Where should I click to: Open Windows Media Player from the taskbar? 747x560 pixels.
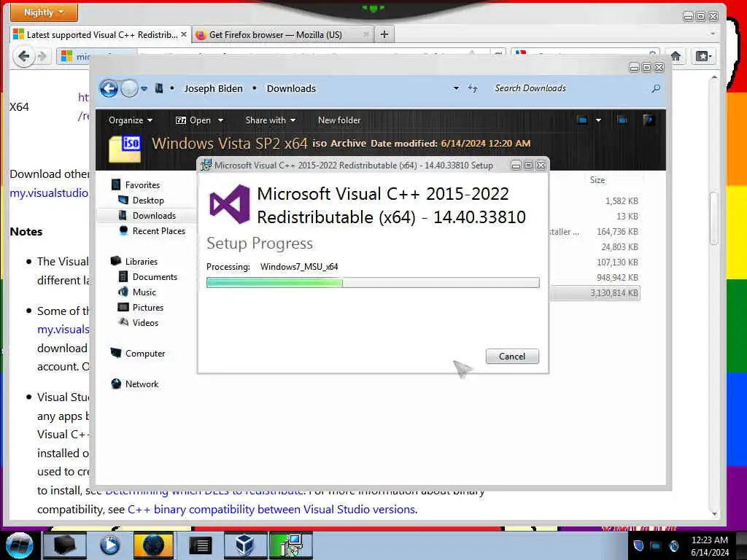[x=109, y=545]
